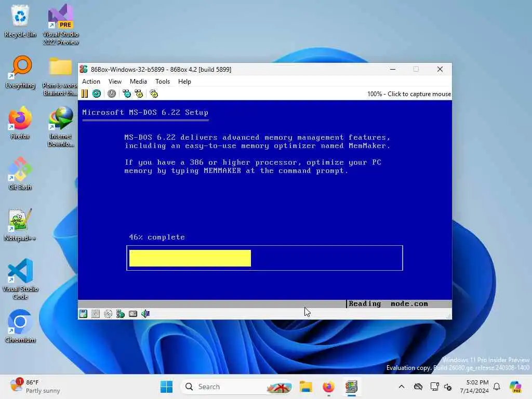The image size is (532, 399).
Task: Show hidden system tray icons
Action: 402,387
